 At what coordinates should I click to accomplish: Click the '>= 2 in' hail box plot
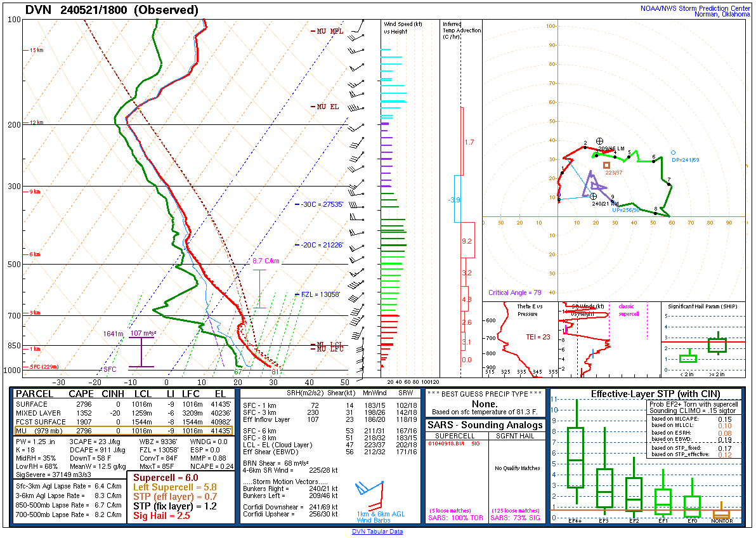tap(717, 345)
